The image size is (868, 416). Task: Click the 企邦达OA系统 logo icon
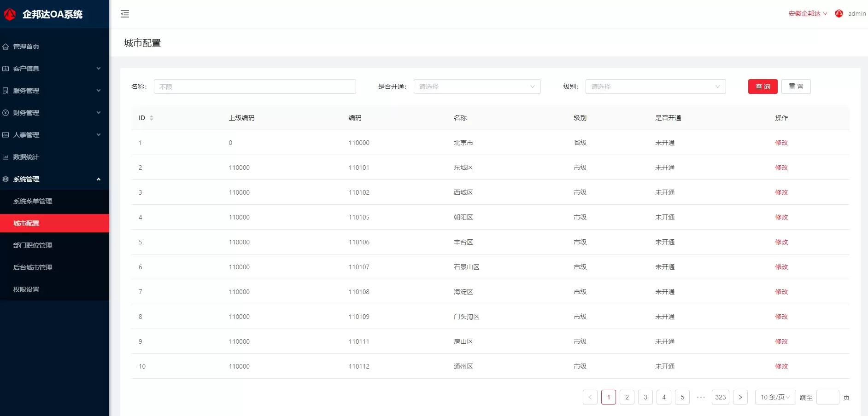point(10,14)
